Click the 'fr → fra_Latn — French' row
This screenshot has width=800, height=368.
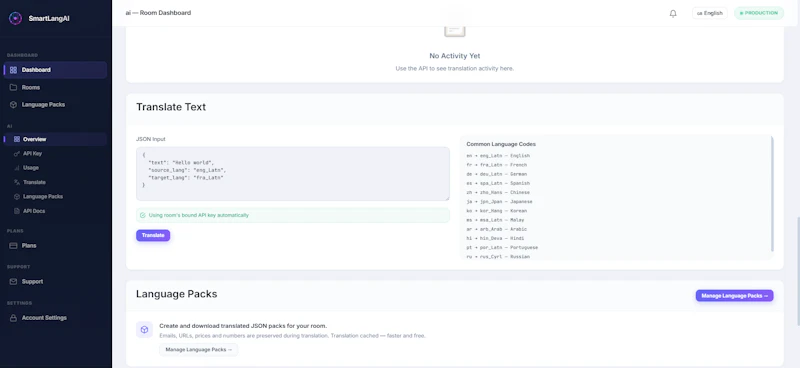[496, 165]
